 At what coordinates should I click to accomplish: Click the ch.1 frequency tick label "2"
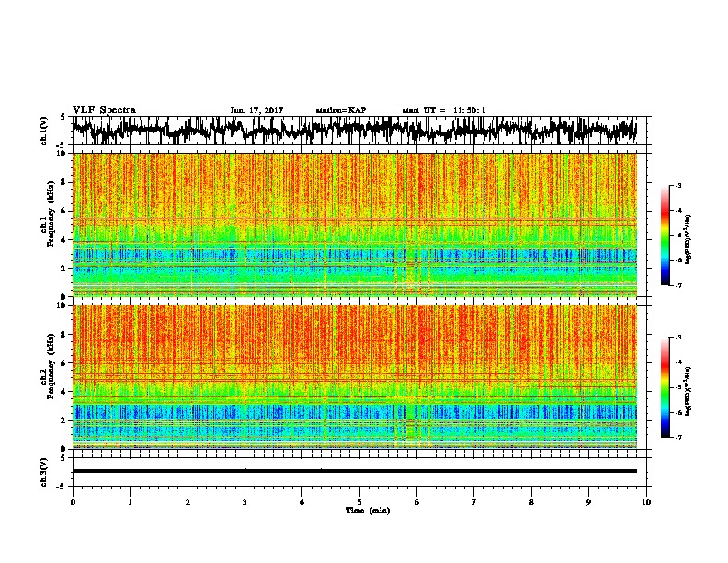[x=65, y=268]
